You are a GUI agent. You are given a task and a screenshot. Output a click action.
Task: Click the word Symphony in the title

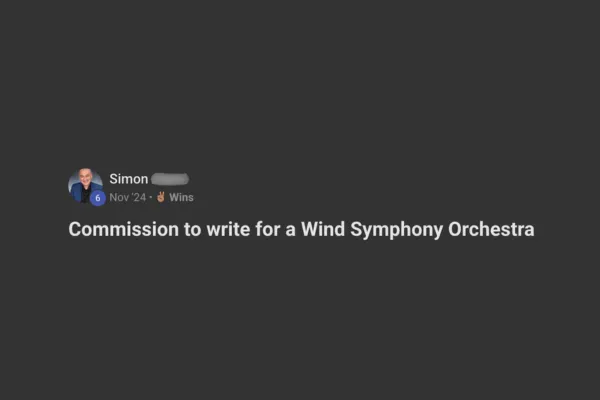[397, 230]
